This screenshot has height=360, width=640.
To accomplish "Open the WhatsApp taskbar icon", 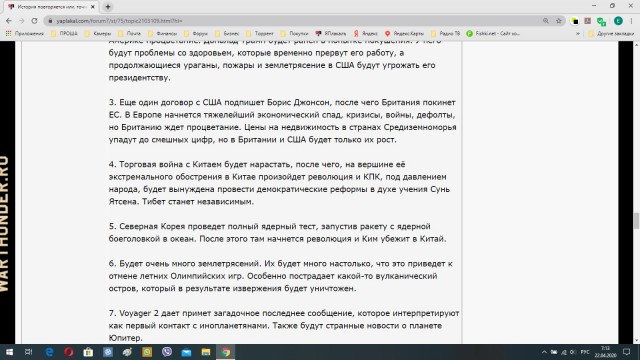I will pyautogui.click(x=147, y=352).
